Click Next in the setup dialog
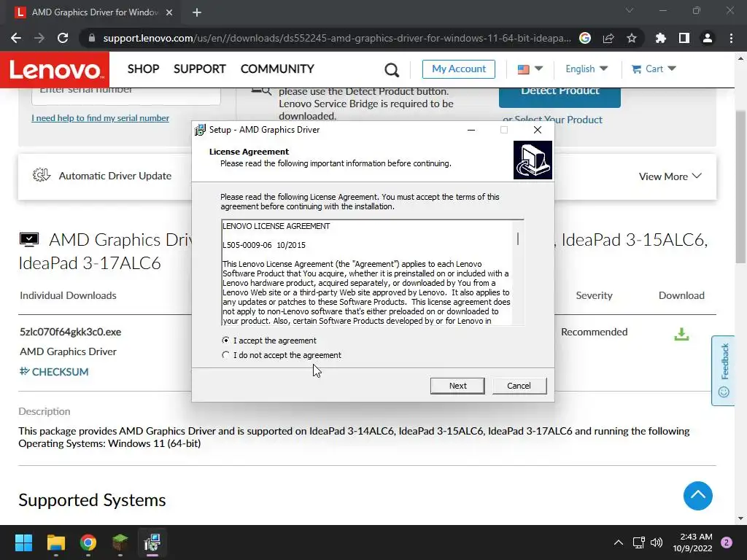This screenshot has width=747, height=560. 457,386
